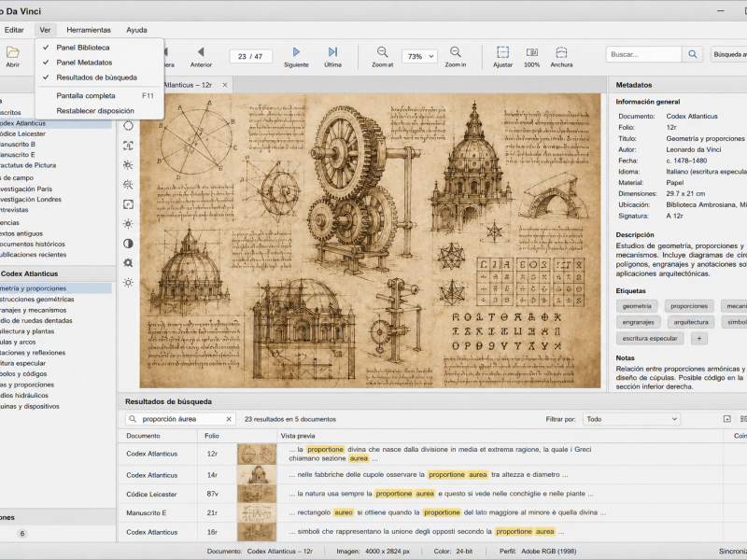Go to the previous page with Anterior

201,56
